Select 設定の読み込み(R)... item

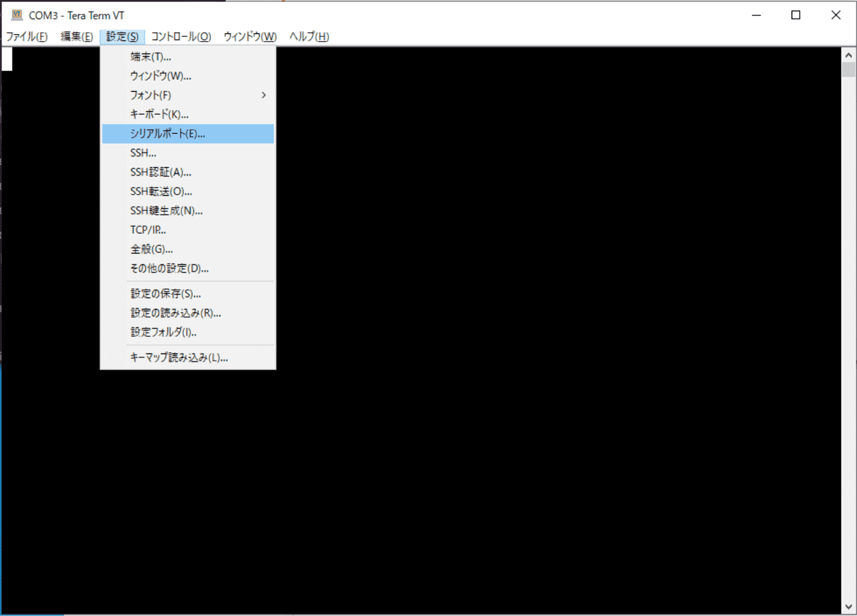click(x=176, y=313)
